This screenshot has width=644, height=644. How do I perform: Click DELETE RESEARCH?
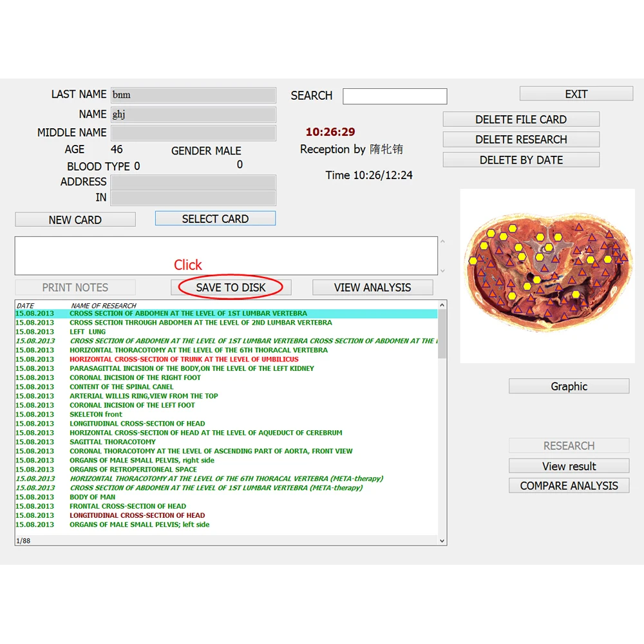click(520, 139)
